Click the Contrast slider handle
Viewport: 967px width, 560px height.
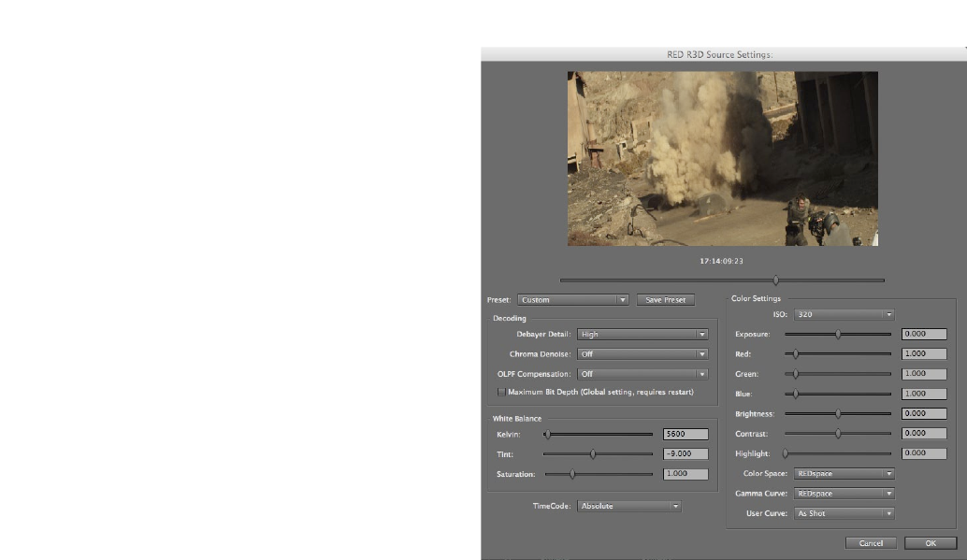838,434
